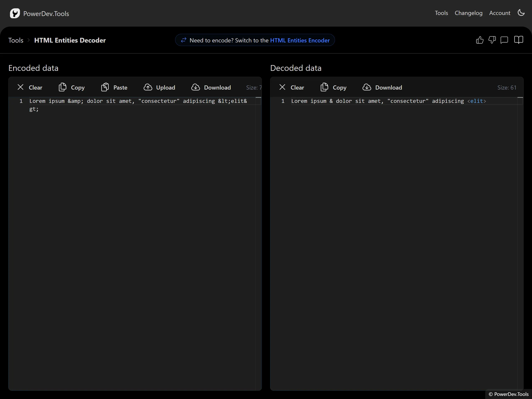Click the PowerDev.Tools logo icon
This screenshot has height=399, width=532.
tap(15, 14)
